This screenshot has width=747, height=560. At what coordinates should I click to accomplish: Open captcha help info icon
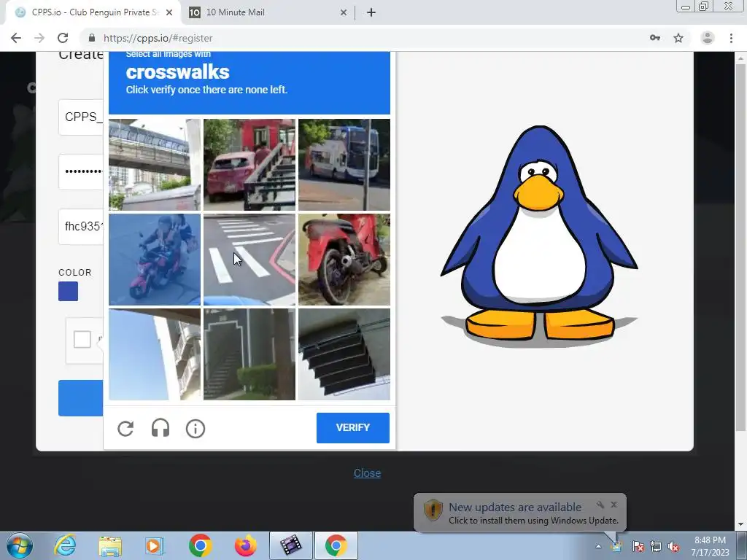[x=196, y=429]
